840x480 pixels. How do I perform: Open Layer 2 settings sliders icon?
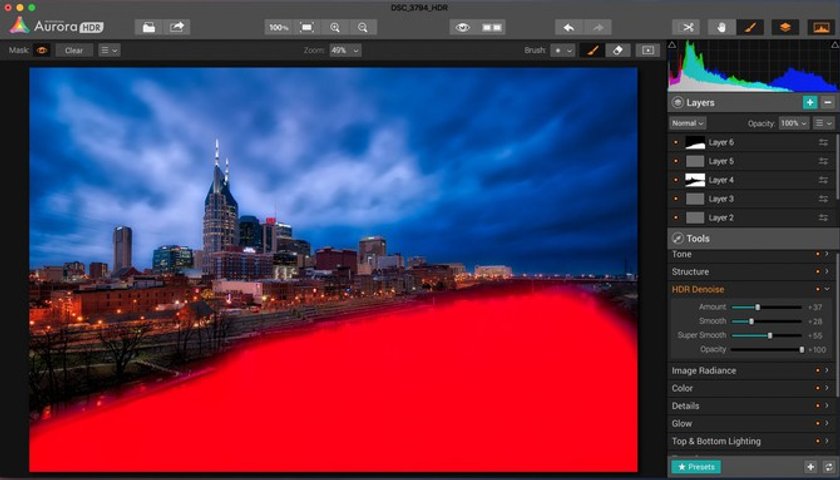(823, 218)
